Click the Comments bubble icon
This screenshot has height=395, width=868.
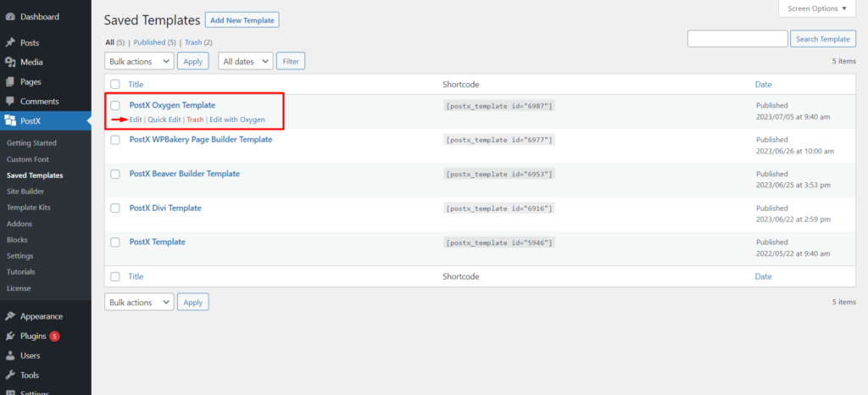click(x=10, y=101)
